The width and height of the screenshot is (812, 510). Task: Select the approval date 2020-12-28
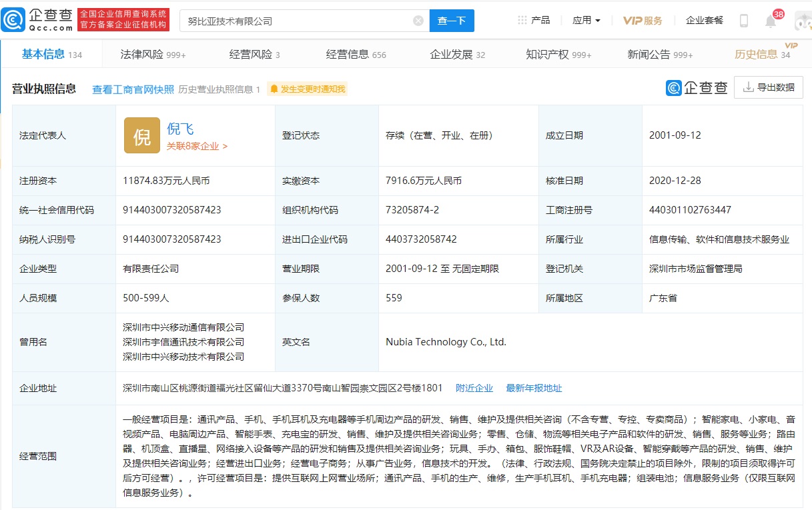675,181
